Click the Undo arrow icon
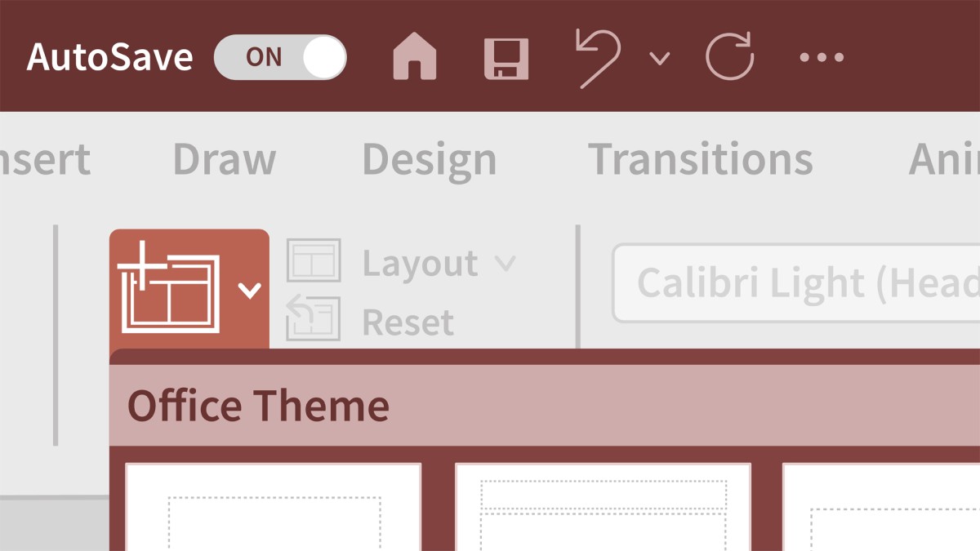This screenshot has height=551, width=980. pyautogui.click(x=598, y=59)
